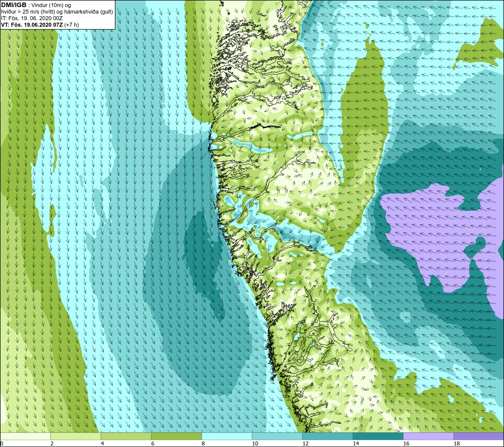Click the 'VT: Fös. 19.06.2020 07Z' line

[x=40, y=24]
